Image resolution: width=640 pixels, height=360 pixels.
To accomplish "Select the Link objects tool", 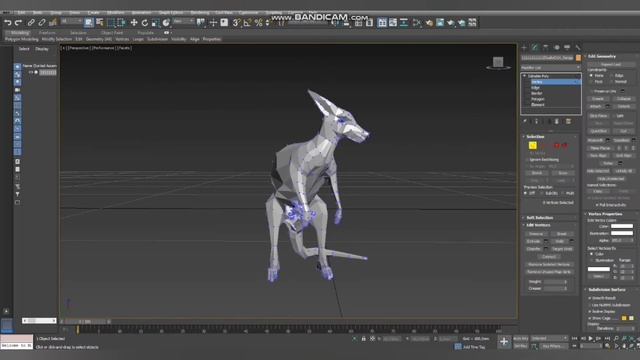I will click(x=31, y=23).
